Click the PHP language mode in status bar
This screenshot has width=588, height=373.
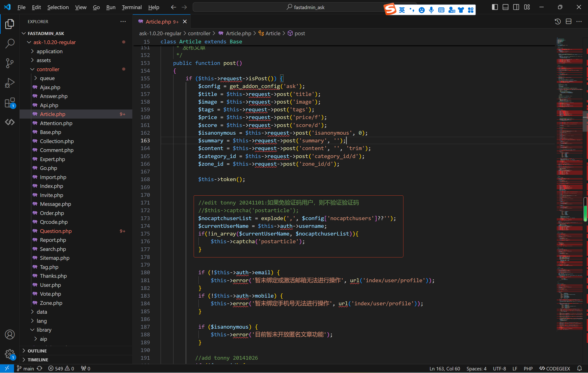click(528, 368)
